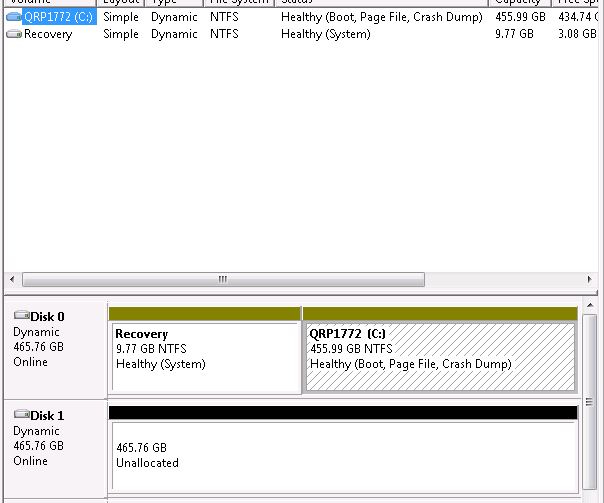This screenshot has height=503, width=604.
Task: Select the QRP1772 (C:) volume icon
Action: [14, 17]
